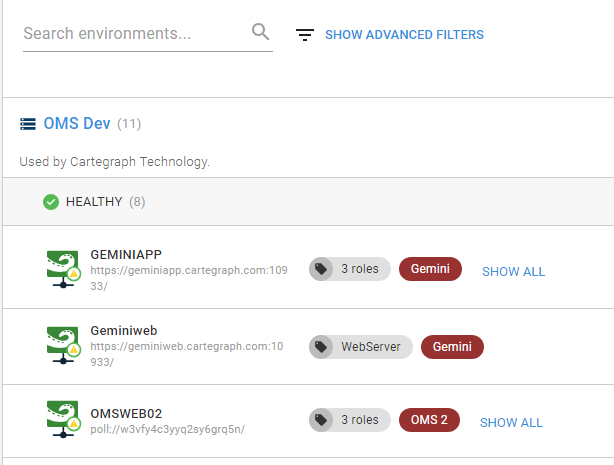Collapse the HEALTHY machines group
The height and width of the screenshot is (465, 614).
coord(308,202)
